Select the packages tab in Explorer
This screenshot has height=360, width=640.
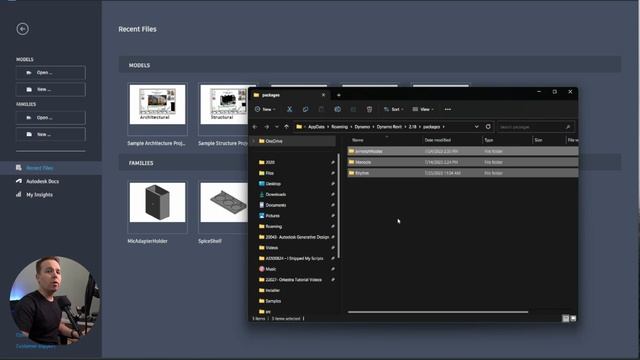[x=288, y=95]
